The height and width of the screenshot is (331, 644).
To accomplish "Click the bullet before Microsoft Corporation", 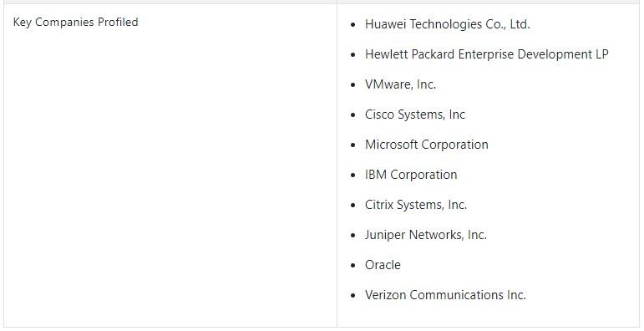I will pyautogui.click(x=353, y=145).
